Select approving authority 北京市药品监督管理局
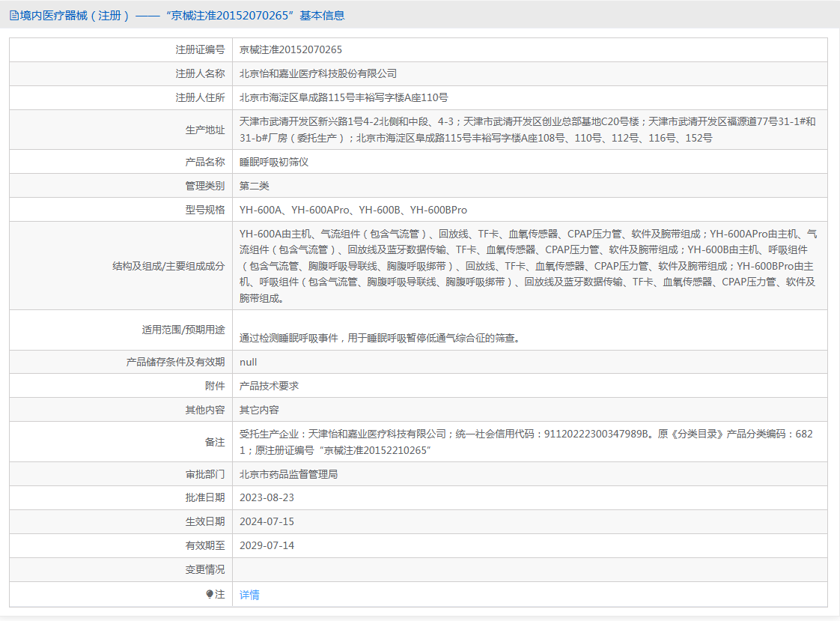 [288, 474]
